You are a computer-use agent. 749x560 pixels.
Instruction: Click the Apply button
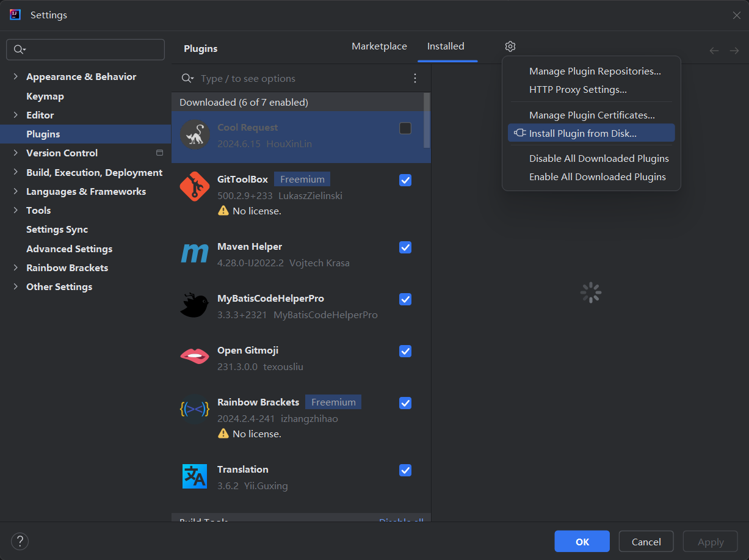711,542
